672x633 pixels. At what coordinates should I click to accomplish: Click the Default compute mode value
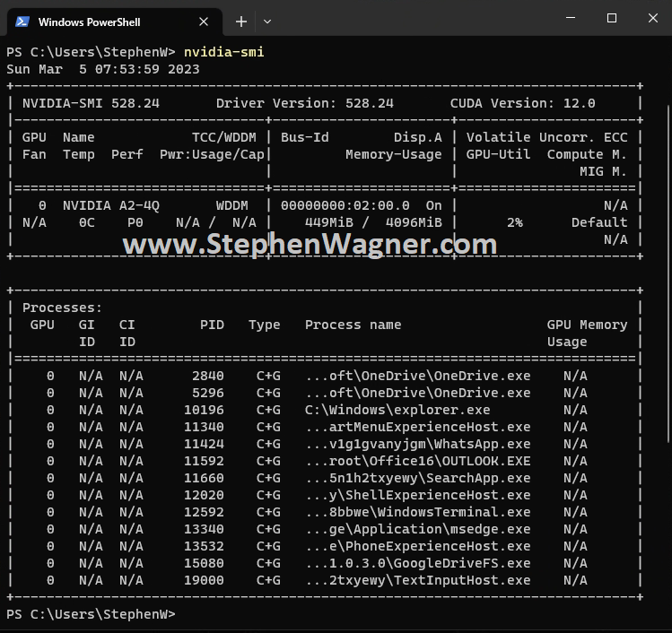click(x=599, y=222)
